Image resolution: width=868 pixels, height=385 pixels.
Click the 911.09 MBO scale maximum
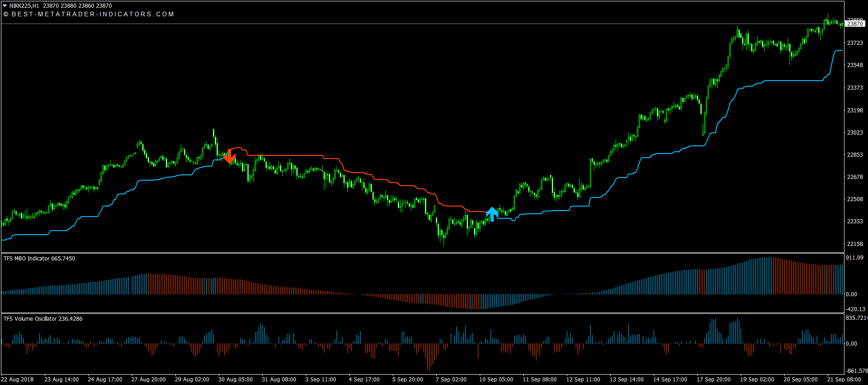coord(854,258)
